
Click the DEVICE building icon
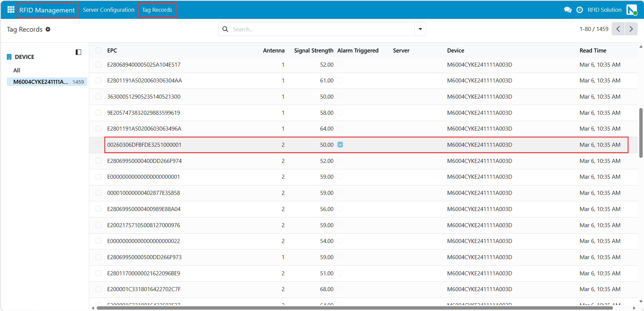(9, 57)
